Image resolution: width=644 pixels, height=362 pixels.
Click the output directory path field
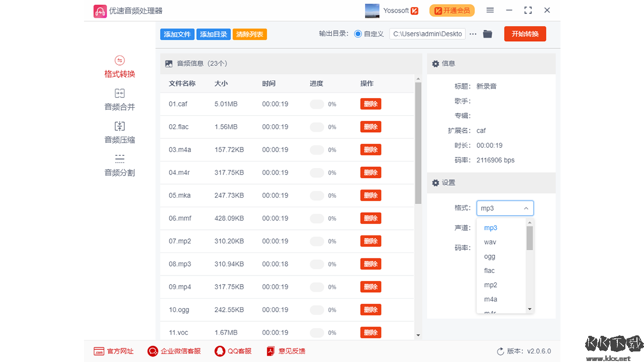pos(427,34)
